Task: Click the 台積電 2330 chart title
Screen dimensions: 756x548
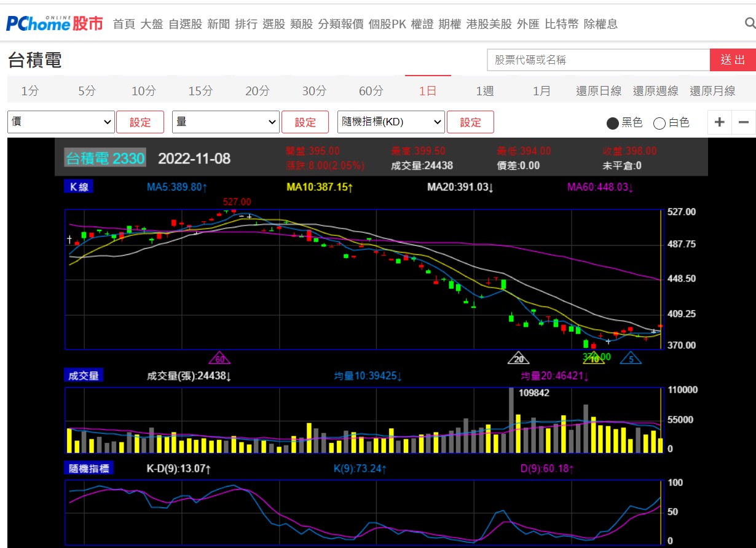Action: [105, 159]
